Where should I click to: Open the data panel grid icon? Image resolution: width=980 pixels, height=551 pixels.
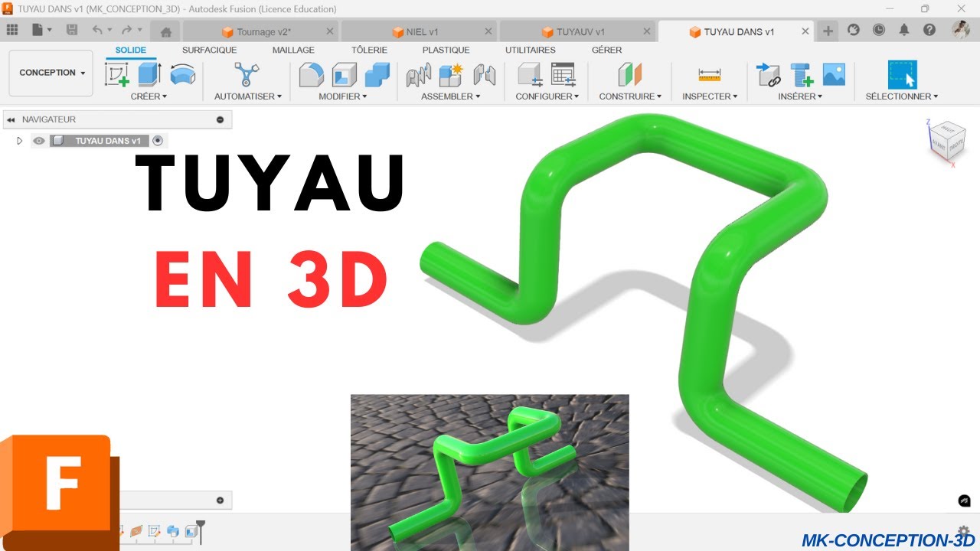click(x=12, y=30)
